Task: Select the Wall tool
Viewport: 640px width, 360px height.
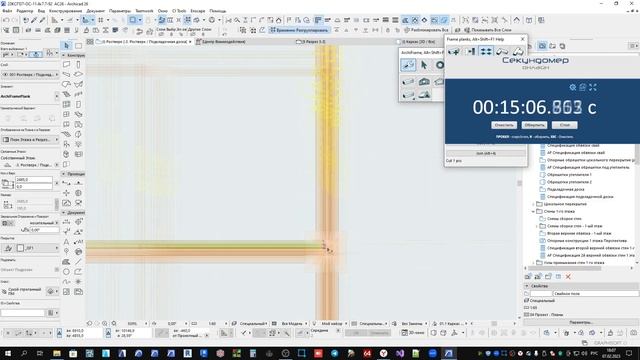Action: coord(67,64)
